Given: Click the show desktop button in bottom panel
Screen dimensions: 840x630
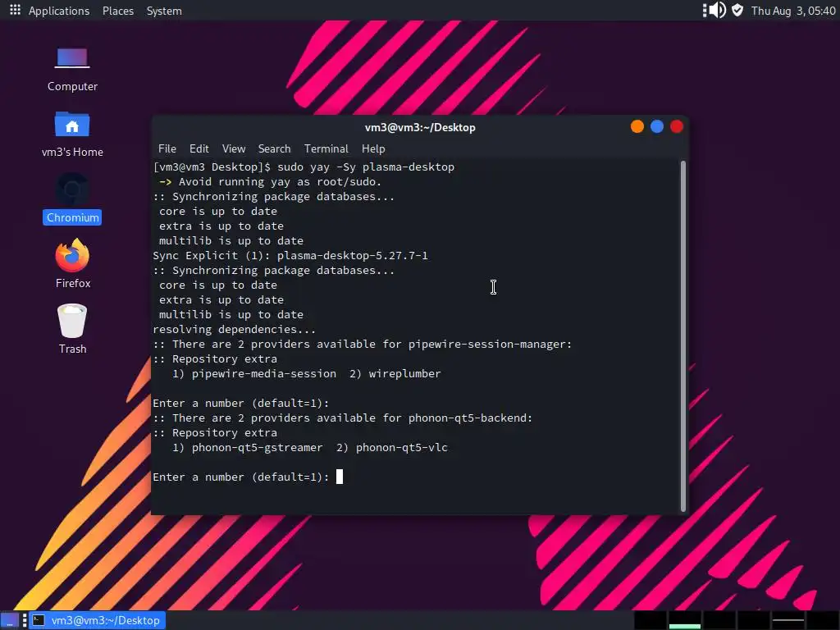Looking at the screenshot, I should [x=10, y=620].
